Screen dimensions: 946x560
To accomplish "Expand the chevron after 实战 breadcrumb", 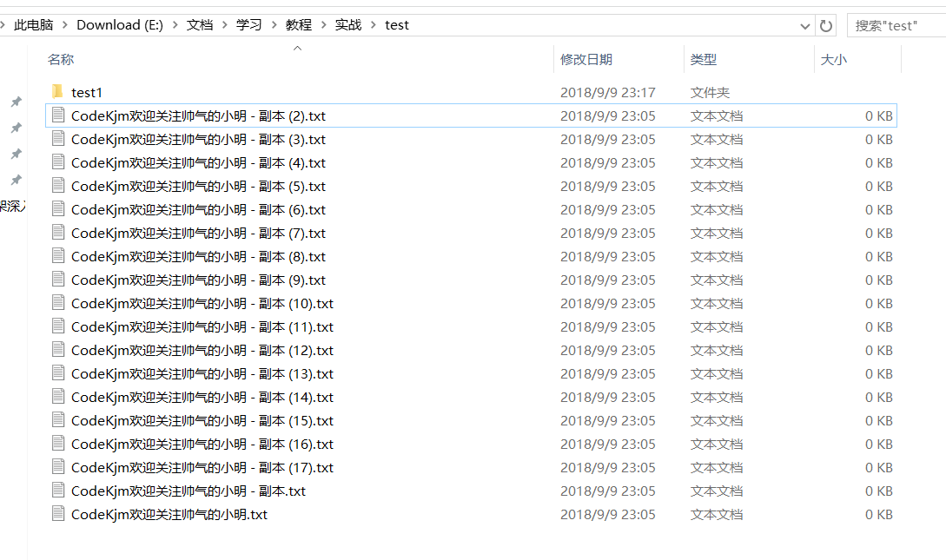I will click(373, 24).
